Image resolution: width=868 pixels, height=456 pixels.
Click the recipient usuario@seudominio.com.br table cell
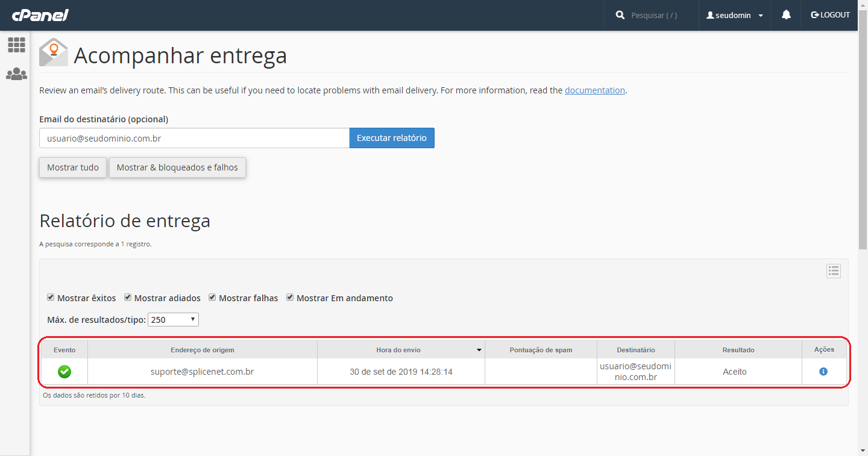pyautogui.click(x=636, y=372)
